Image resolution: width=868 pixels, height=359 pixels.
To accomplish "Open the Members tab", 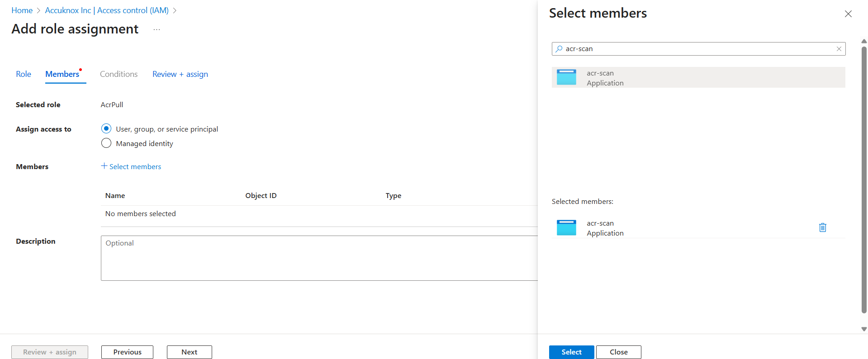I will [x=62, y=74].
